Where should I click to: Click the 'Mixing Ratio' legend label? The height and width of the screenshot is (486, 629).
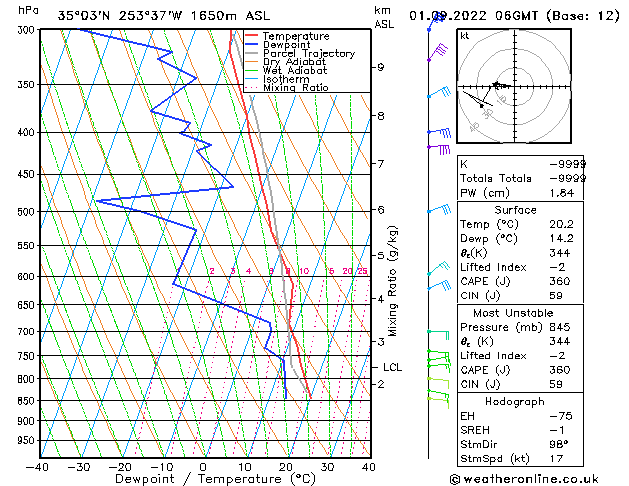[x=296, y=88]
